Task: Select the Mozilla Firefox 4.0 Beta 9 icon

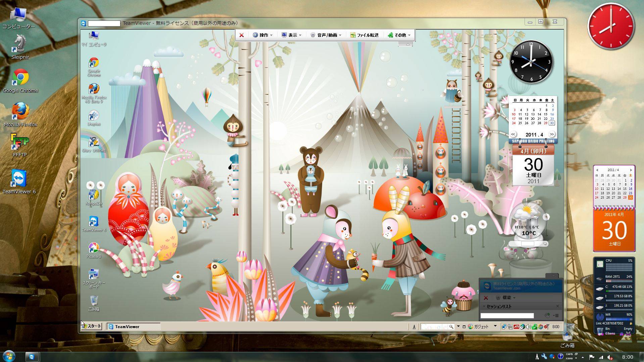Action: 94,93
